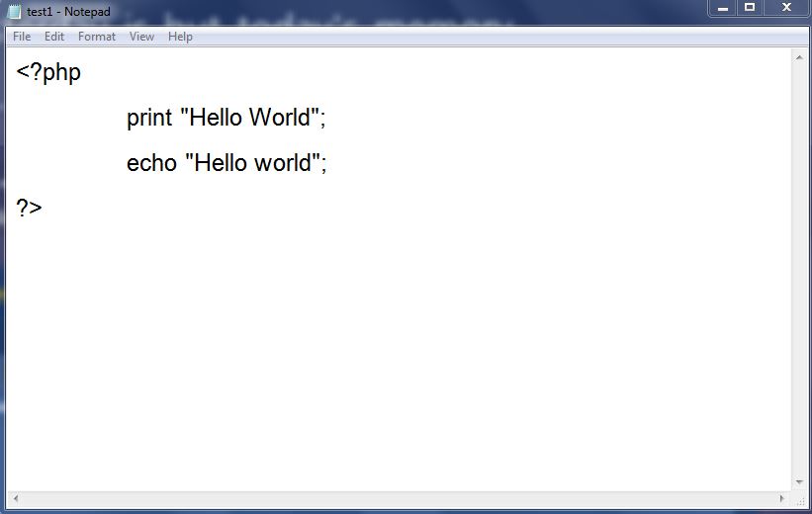This screenshot has width=812, height=514.
Task: Open the View menu
Action: tap(141, 37)
